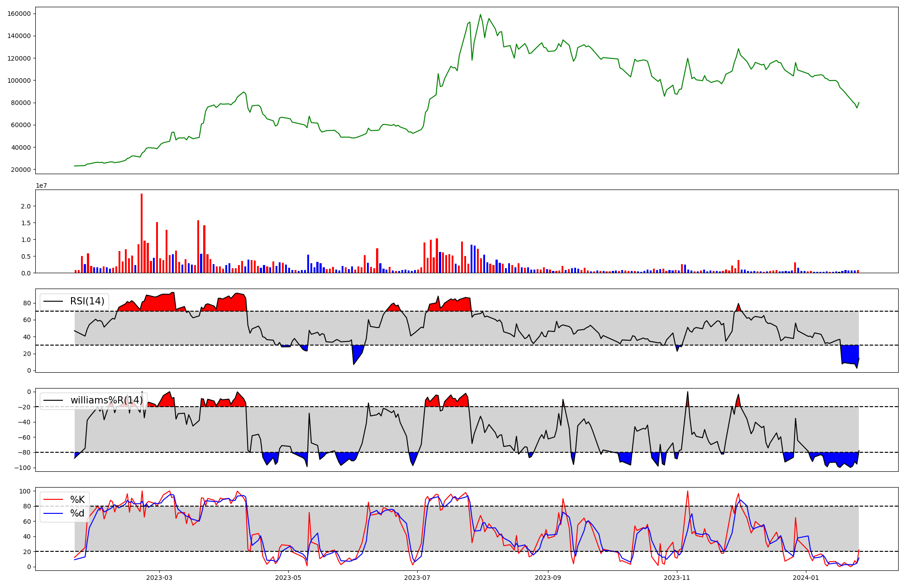The width and height of the screenshot is (905, 588).
Task: Click the 2023-11 x-axis date label
Action: point(677,578)
